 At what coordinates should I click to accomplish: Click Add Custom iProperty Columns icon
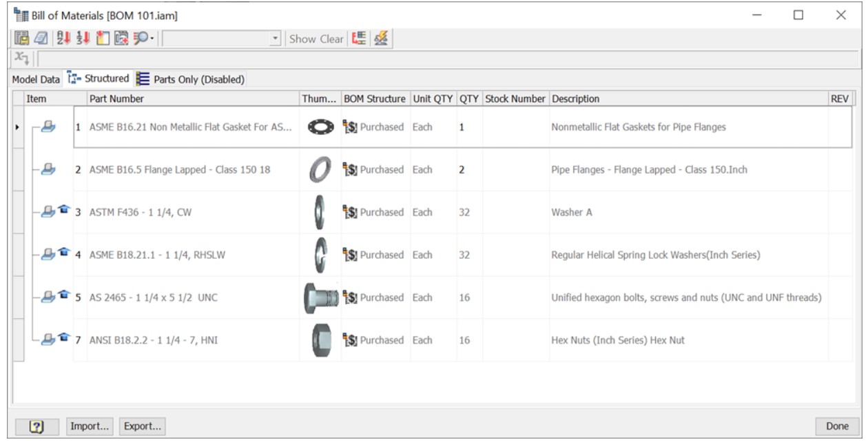coord(121,39)
